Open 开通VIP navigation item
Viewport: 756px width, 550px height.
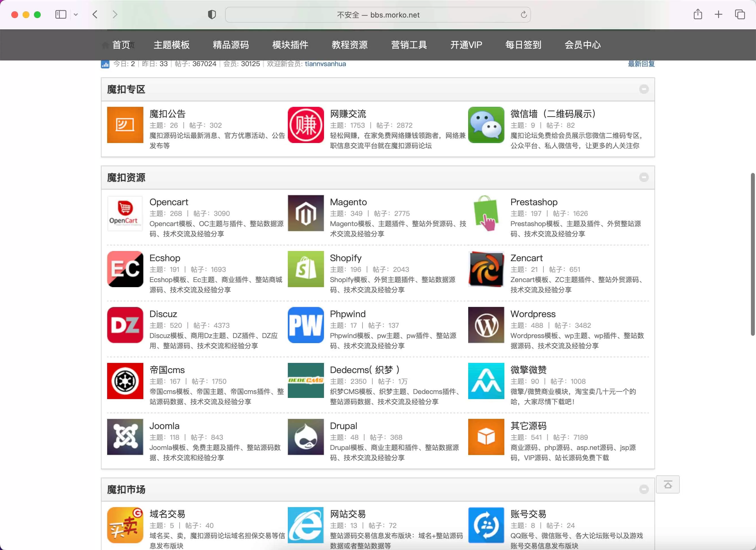tap(466, 45)
